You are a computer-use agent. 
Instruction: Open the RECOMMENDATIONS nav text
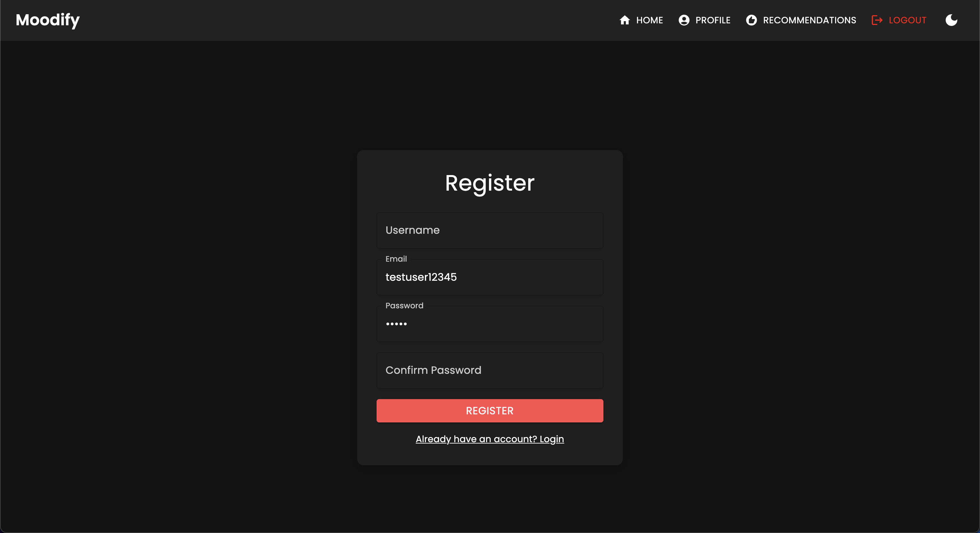click(809, 20)
